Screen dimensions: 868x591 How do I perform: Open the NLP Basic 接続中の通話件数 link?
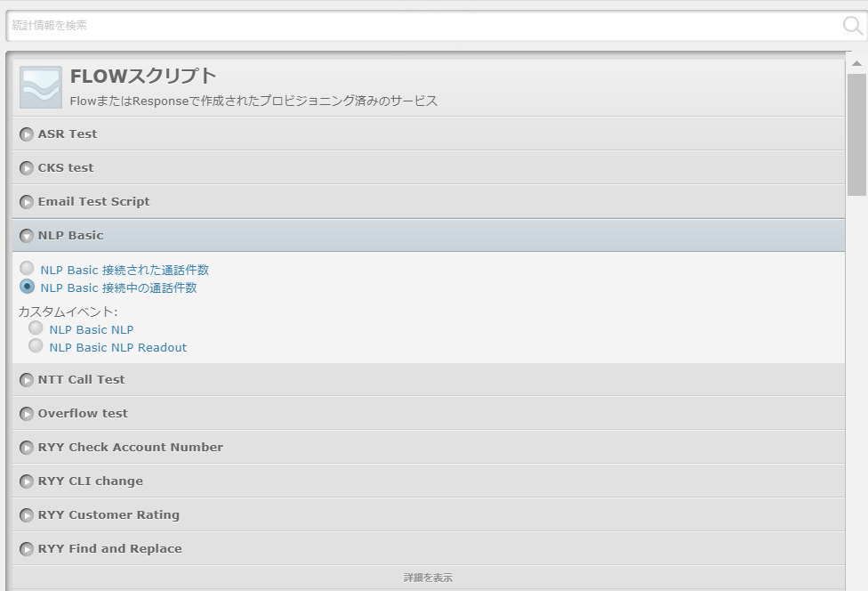[x=118, y=287]
